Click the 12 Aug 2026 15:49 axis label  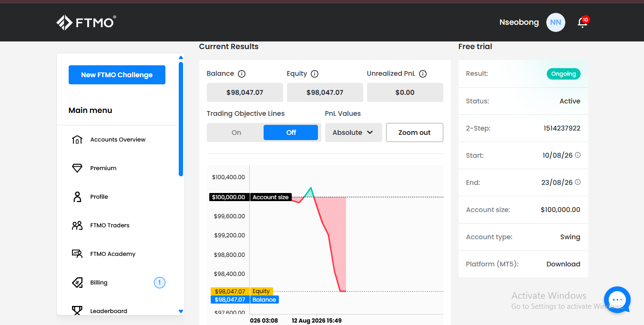pyautogui.click(x=317, y=321)
